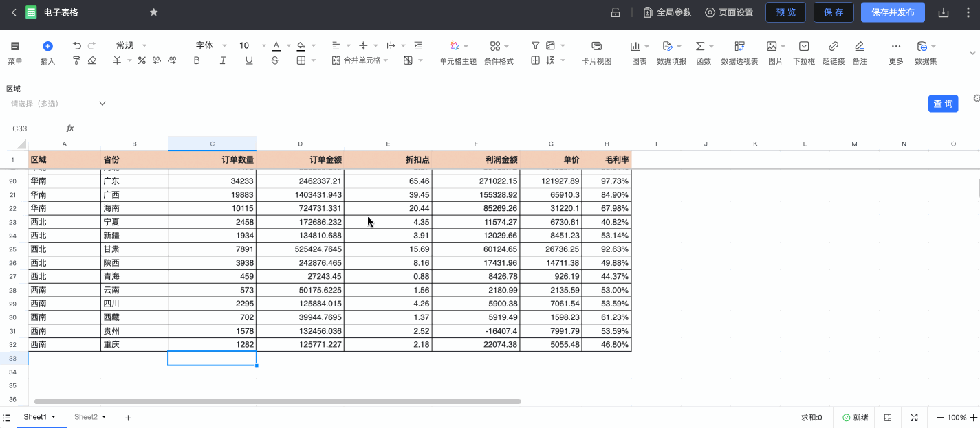
Task: Select the cell containing 广东
Action: coord(134,181)
